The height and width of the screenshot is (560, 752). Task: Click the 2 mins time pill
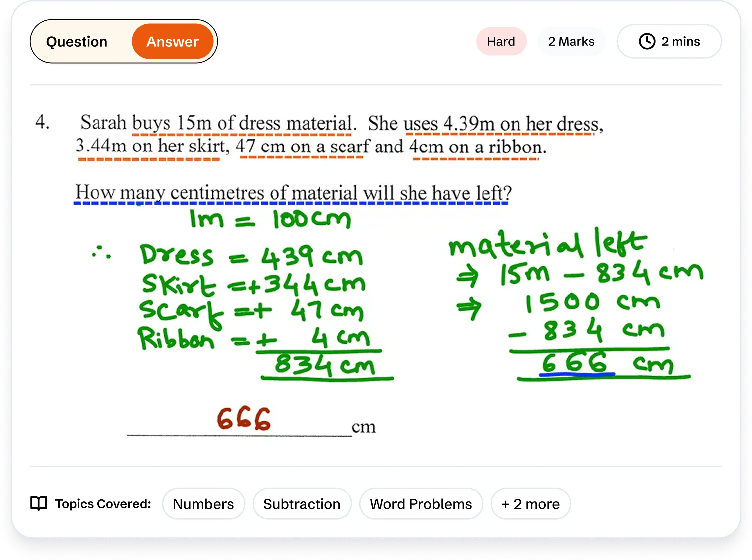pos(680,41)
